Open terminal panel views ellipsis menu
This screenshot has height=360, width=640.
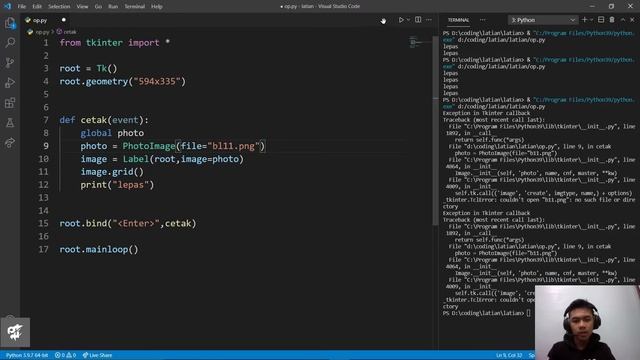[x=482, y=20]
